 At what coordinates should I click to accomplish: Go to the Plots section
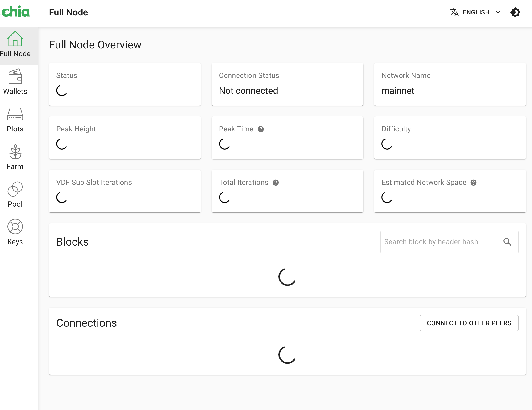(x=15, y=120)
